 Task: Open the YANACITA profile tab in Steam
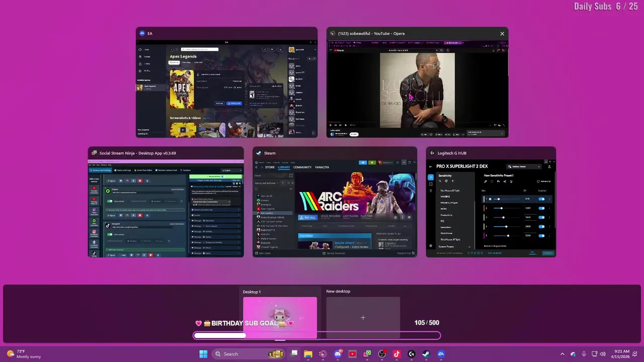322,167
